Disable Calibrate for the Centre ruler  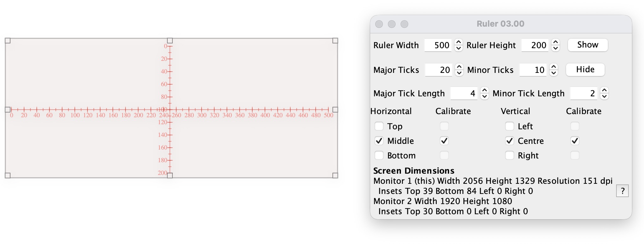point(575,141)
